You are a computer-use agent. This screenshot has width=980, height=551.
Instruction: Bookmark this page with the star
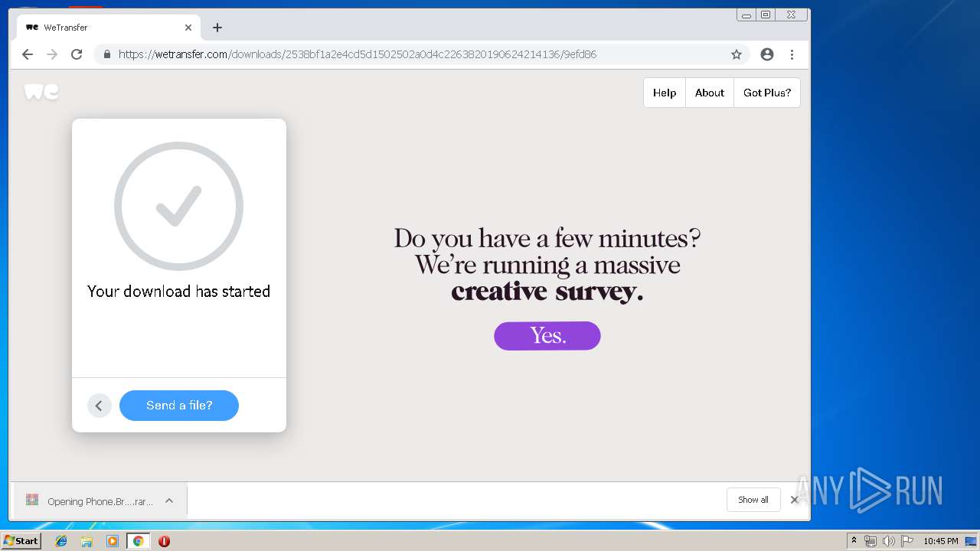click(x=737, y=54)
